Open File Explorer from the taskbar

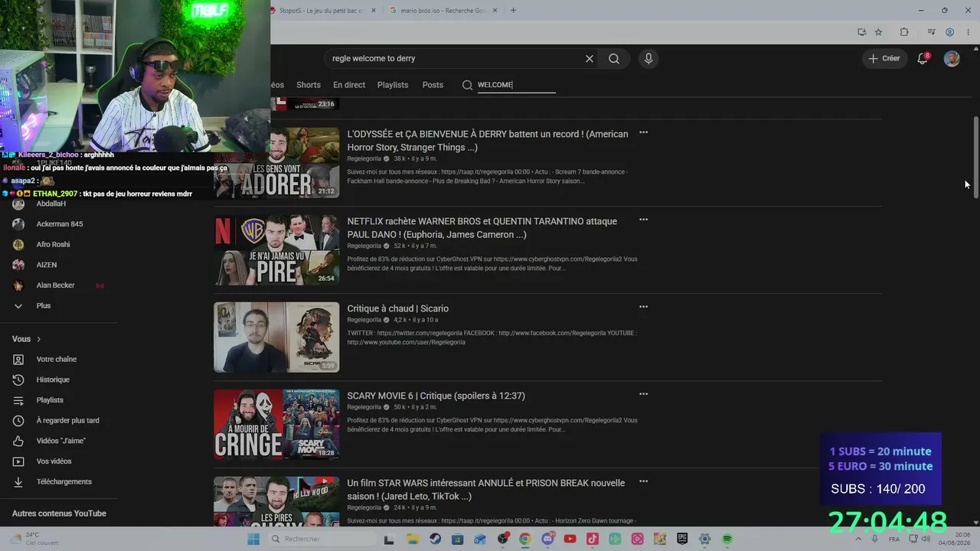pyautogui.click(x=413, y=539)
